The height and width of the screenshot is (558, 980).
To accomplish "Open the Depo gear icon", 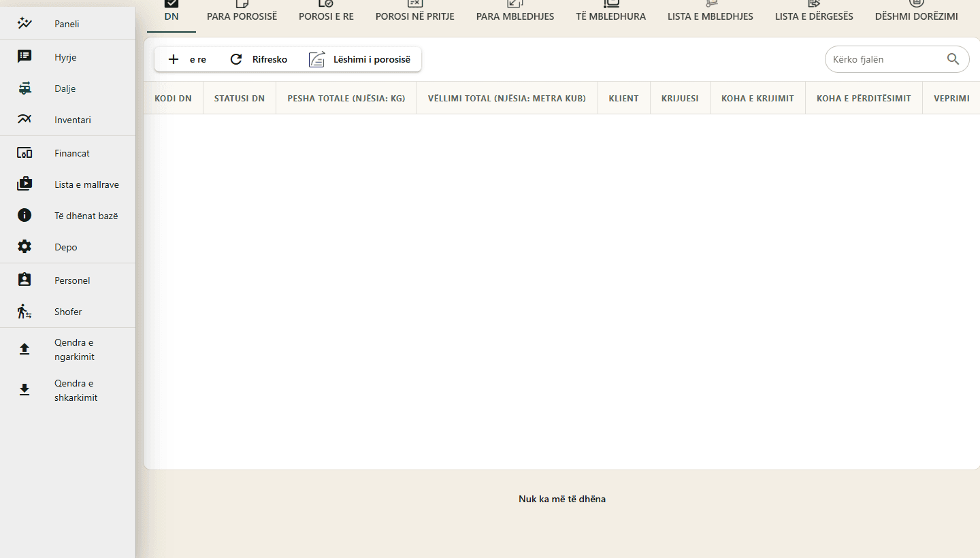I will coord(24,247).
